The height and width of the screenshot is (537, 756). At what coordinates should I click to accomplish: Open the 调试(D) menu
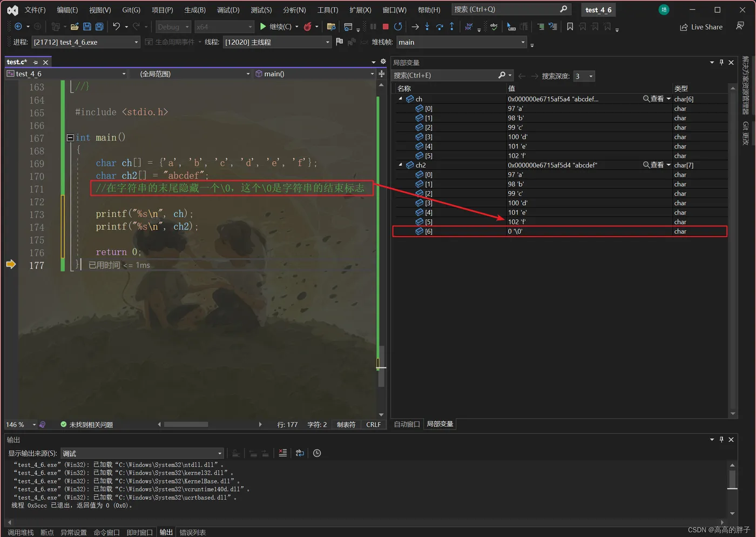228,10
